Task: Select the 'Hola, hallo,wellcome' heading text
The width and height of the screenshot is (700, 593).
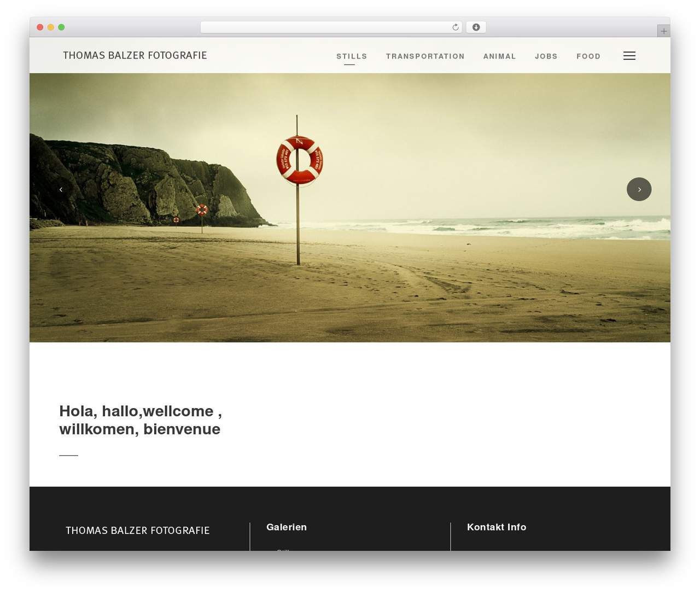Action: click(x=141, y=420)
